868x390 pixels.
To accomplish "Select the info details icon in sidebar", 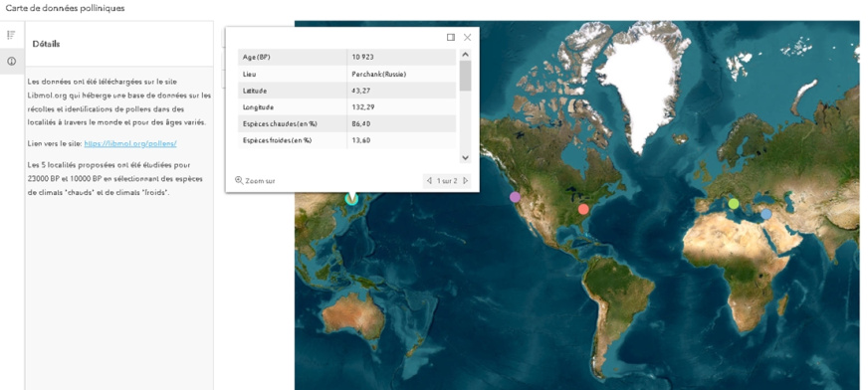I will pos(11,61).
